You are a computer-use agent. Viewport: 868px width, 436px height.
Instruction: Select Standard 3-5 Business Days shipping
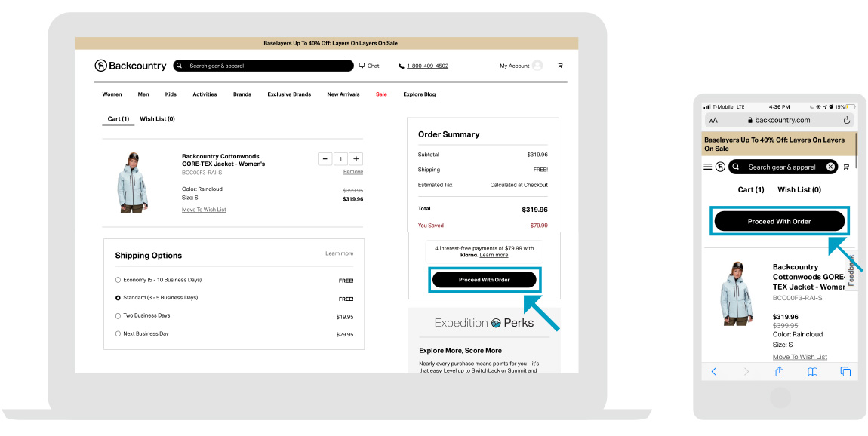point(118,298)
